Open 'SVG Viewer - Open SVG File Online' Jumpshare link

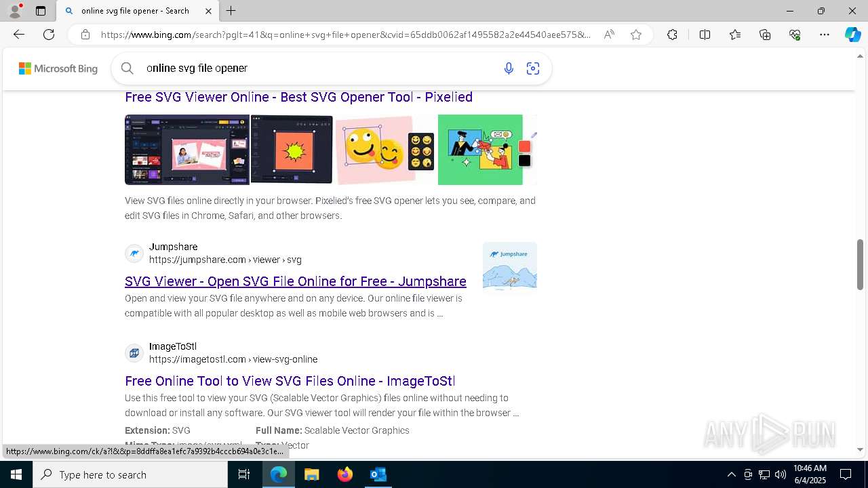pos(296,281)
